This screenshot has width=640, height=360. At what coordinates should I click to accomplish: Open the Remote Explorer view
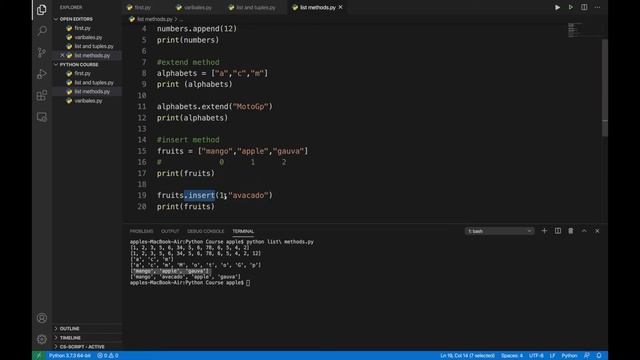(42, 117)
